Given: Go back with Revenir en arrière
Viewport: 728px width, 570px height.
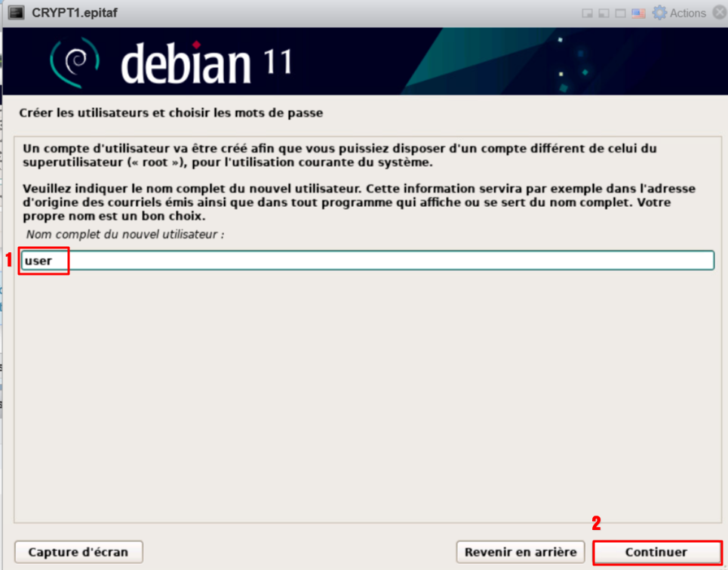Looking at the screenshot, I should click(520, 552).
